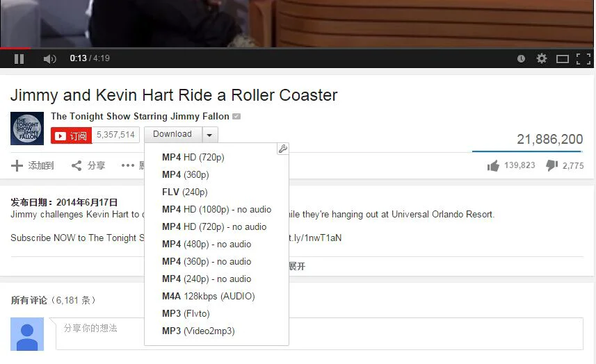Click the 所有评论 (6,181 条) heading
The width and height of the screenshot is (596, 364).
(53, 300)
